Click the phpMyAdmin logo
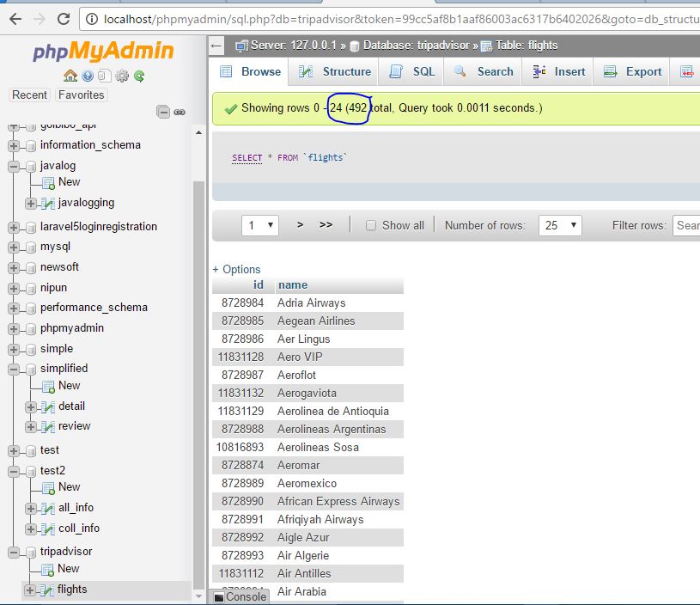The width and height of the screenshot is (700, 605). click(x=103, y=51)
